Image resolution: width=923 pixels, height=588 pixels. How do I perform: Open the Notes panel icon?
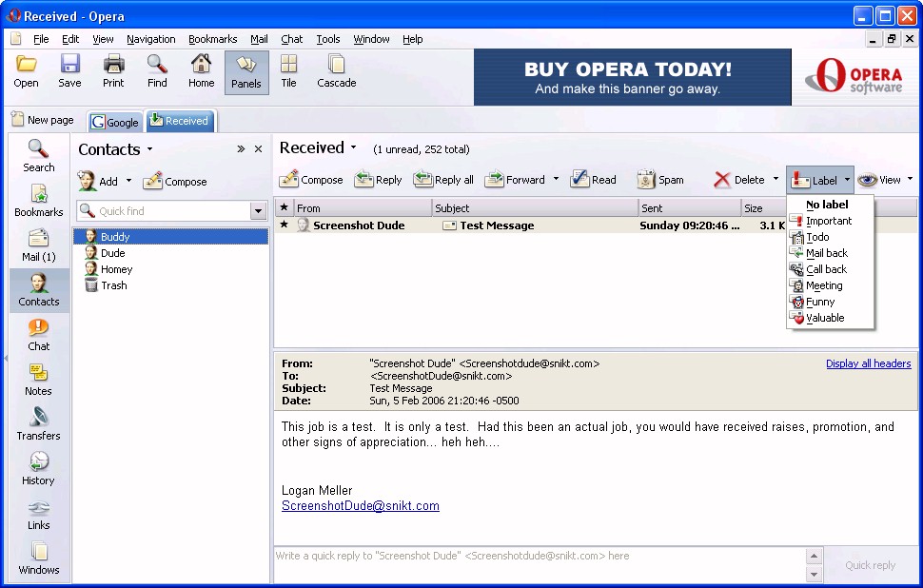click(x=38, y=379)
